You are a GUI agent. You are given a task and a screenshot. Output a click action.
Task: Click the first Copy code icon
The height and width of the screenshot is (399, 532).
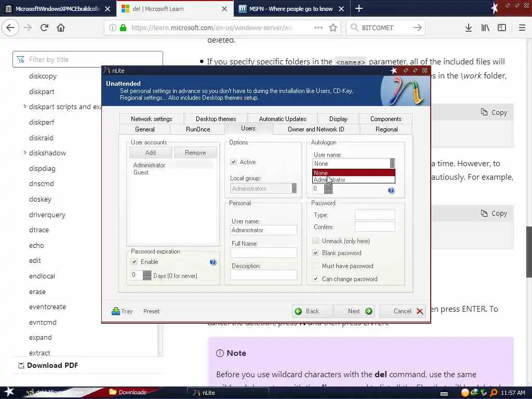click(484, 112)
